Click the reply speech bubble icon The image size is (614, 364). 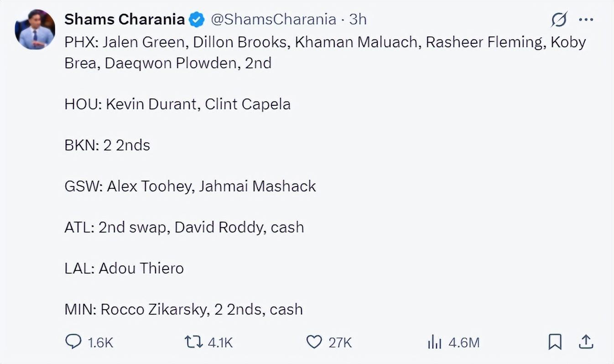click(x=73, y=342)
